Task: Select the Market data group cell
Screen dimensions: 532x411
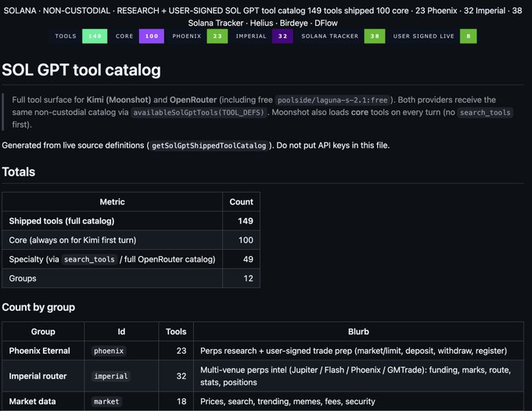Action: [x=43, y=402]
